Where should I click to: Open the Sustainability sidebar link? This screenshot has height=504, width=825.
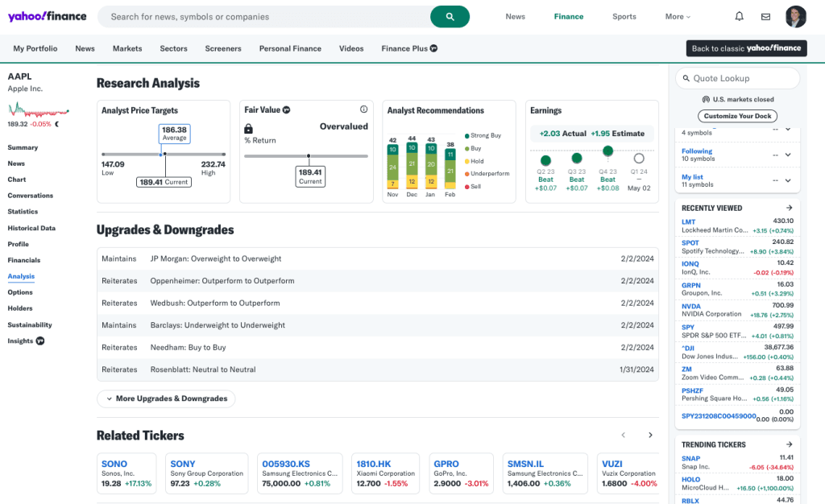30,324
